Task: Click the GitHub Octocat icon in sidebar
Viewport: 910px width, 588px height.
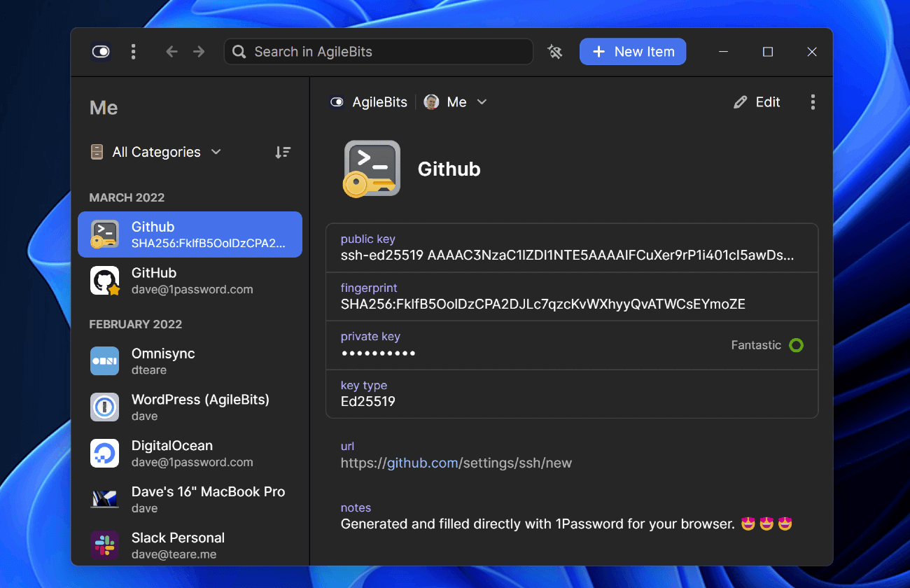Action: pyautogui.click(x=104, y=281)
